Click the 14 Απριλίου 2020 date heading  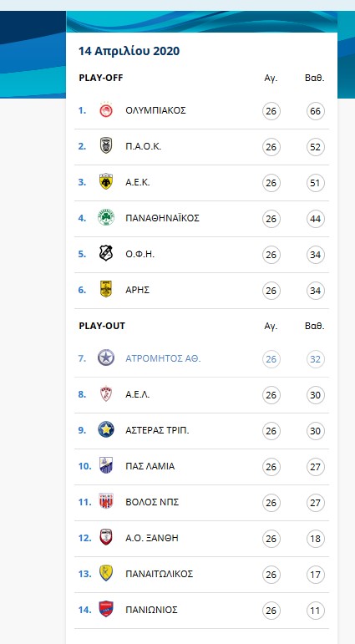(129, 51)
